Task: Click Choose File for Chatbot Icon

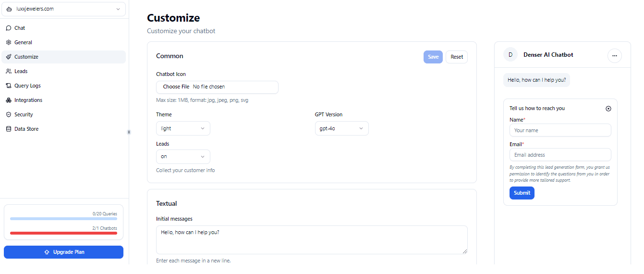Action: point(176,87)
